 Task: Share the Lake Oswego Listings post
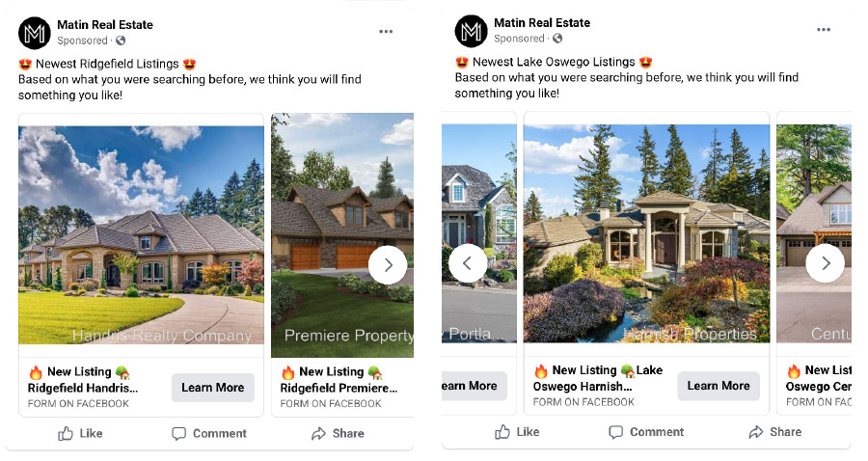[775, 432]
